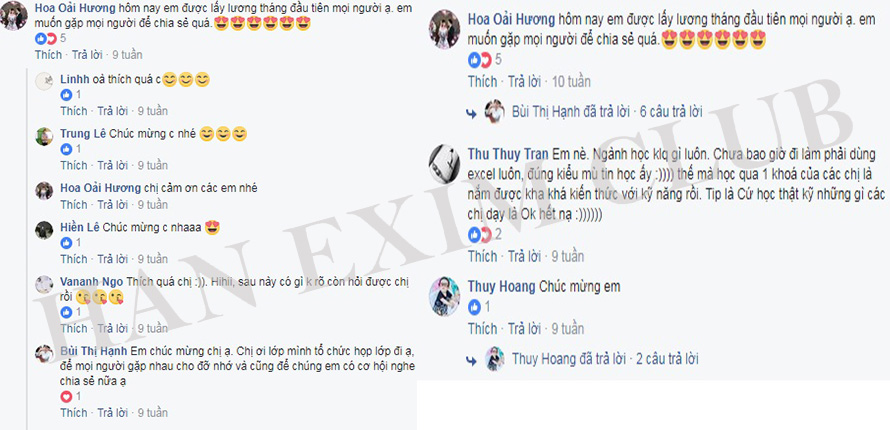890x430 pixels.
Task: Open Vananh Ngo's profile name link
Action: (x=92, y=282)
